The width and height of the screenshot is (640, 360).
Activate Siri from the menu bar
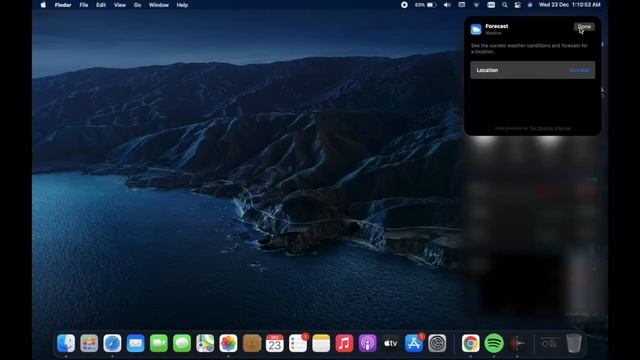(530, 5)
